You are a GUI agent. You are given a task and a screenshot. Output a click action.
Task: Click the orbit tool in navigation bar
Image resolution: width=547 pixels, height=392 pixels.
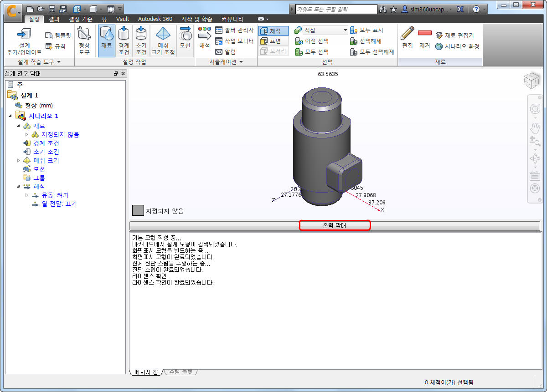point(535,158)
